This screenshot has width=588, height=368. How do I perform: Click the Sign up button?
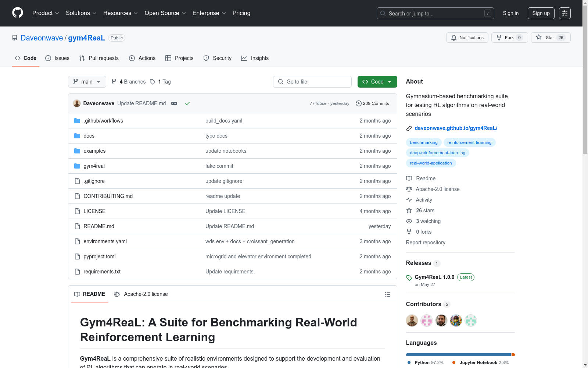tap(541, 13)
